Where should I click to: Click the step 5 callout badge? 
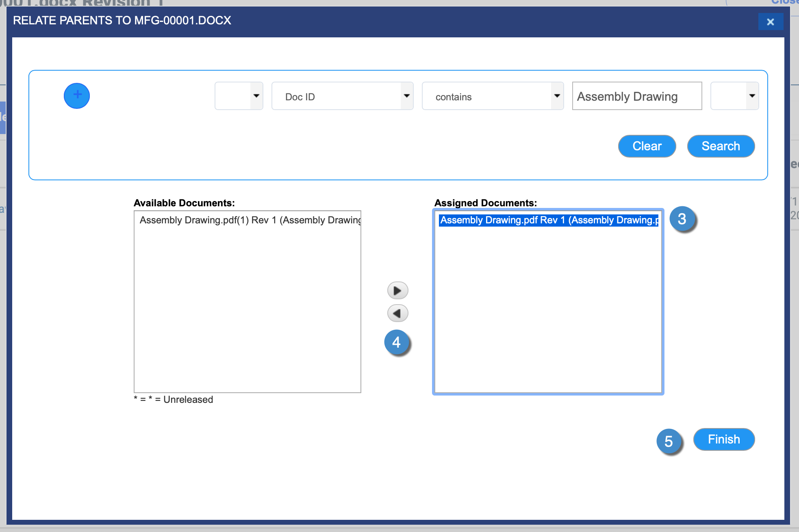669,441
